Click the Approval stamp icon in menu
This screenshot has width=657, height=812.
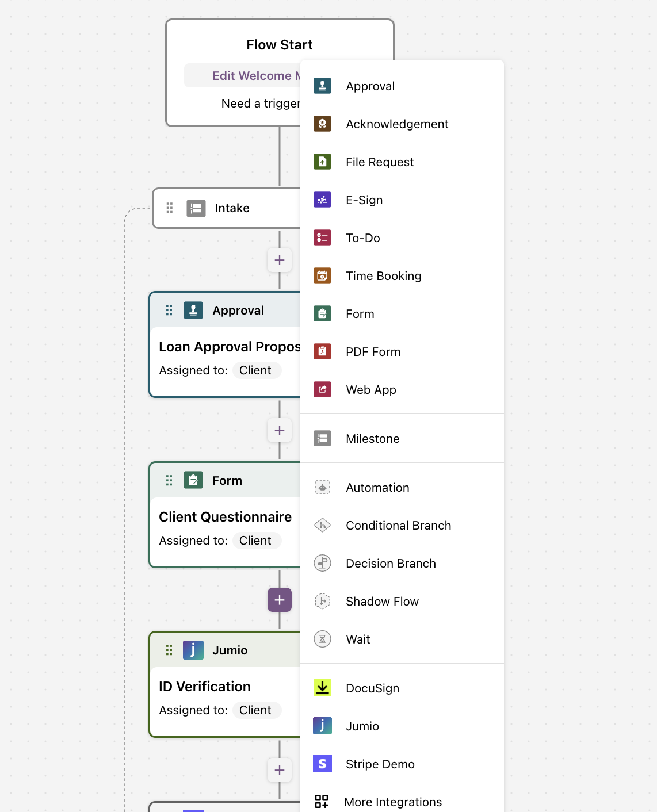click(x=322, y=86)
